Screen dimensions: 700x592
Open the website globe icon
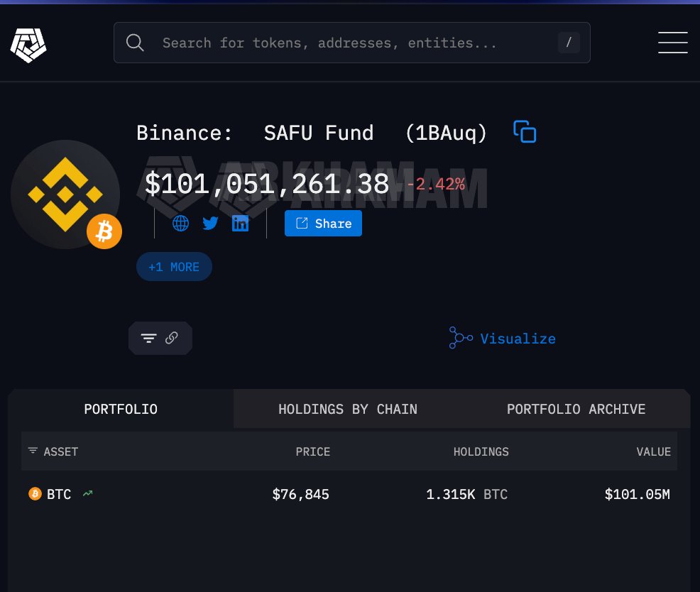point(180,224)
